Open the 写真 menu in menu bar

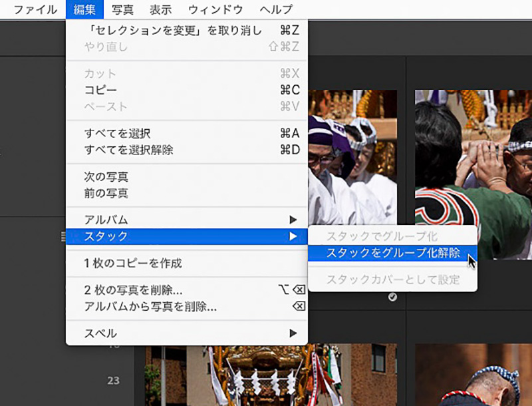click(122, 10)
